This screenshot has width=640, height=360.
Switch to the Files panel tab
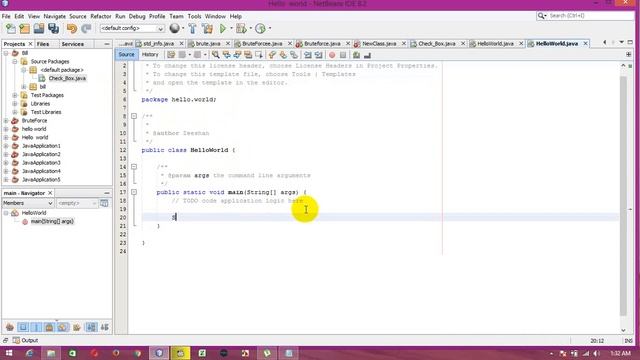pyautogui.click(x=43, y=44)
